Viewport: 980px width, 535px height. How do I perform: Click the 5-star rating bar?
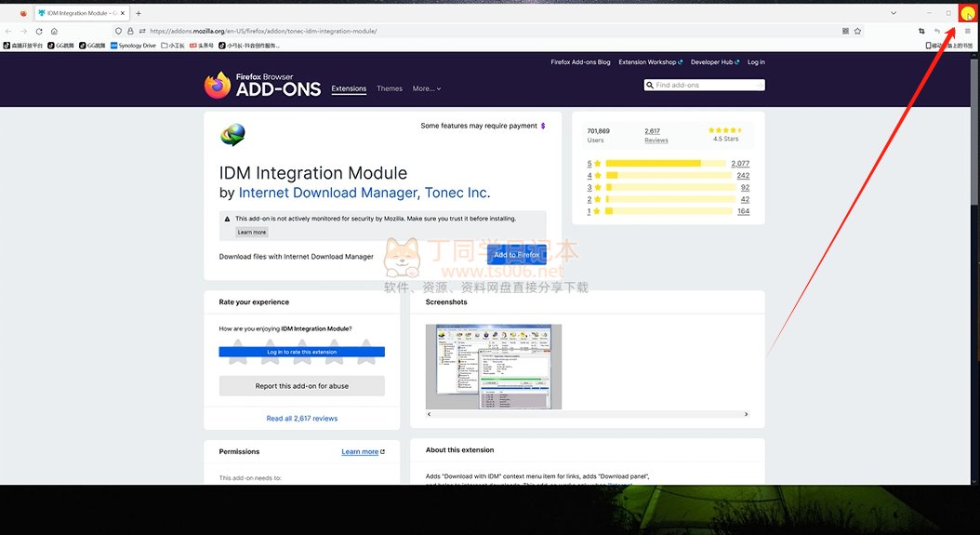pyautogui.click(x=665, y=164)
